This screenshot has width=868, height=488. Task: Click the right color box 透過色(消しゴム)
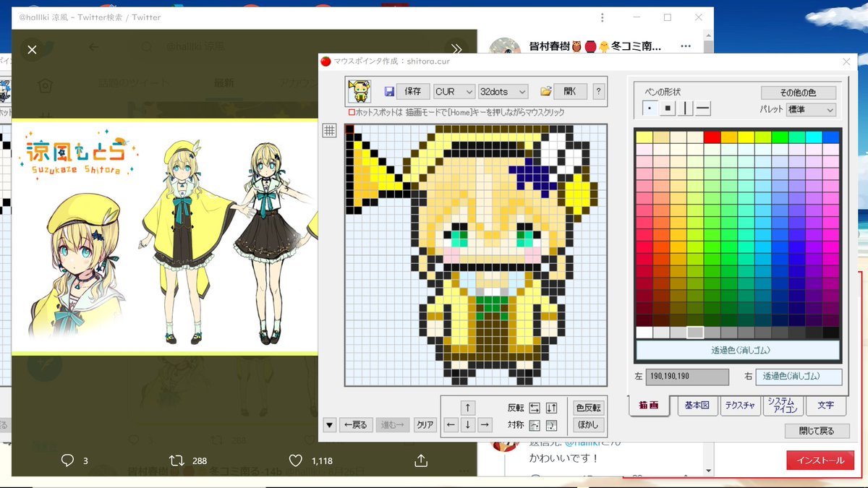[x=799, y=377]
